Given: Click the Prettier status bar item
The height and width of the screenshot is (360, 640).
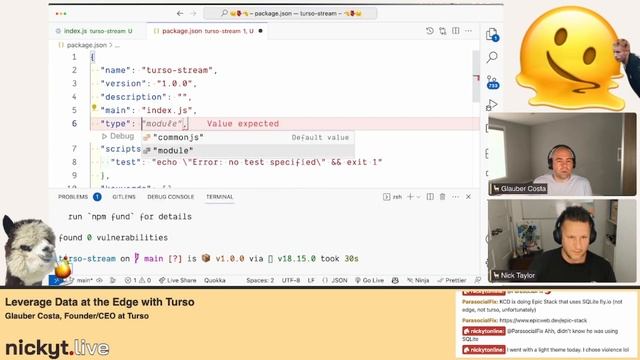Looking at the screenshot, I should (452, 280).
